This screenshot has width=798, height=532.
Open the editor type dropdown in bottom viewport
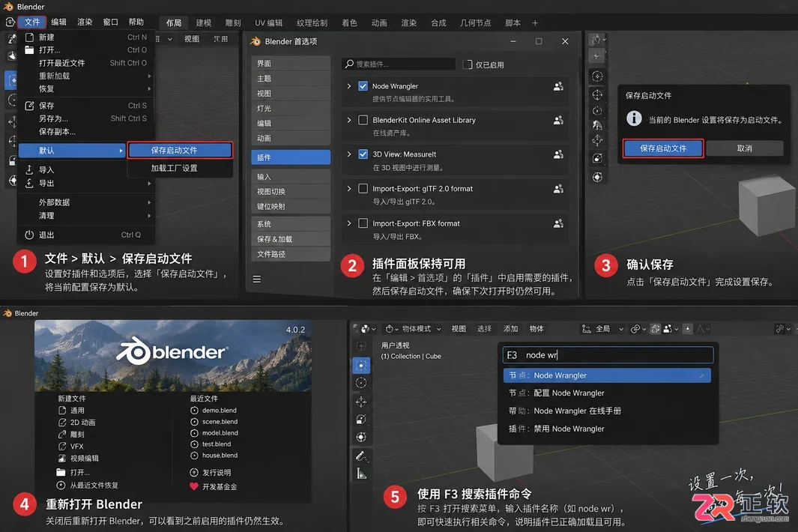(368, 329)
